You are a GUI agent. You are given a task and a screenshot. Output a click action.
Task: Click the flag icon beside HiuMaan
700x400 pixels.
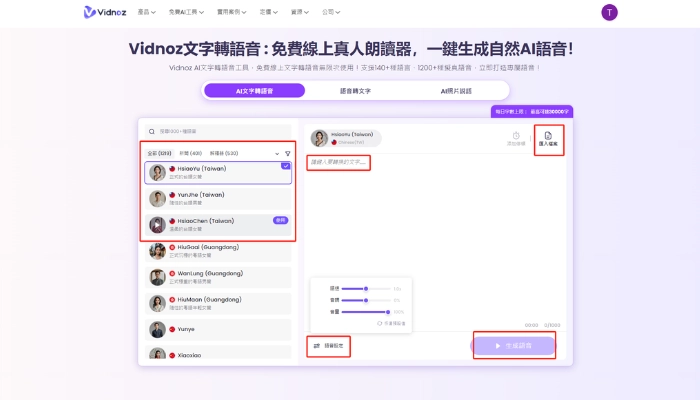click(172, 300)
